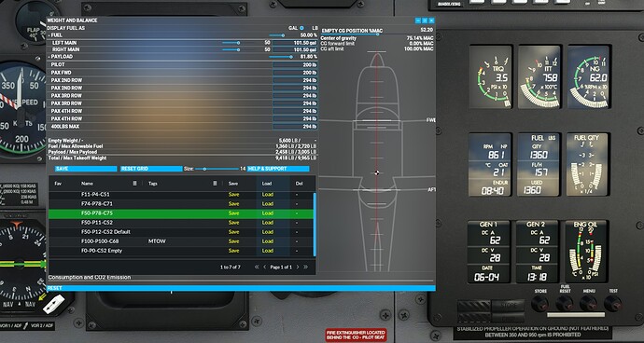Select the F100-P100-C68 MTOW preset row
Viewport: 644px width, 343px height.
pyautogui.click(x=182, y=241)
